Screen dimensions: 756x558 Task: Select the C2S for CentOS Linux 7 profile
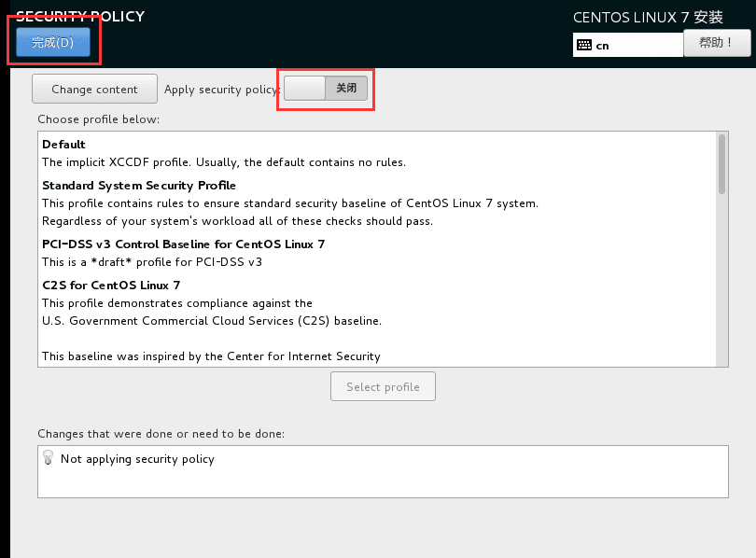tap(111, 286)
